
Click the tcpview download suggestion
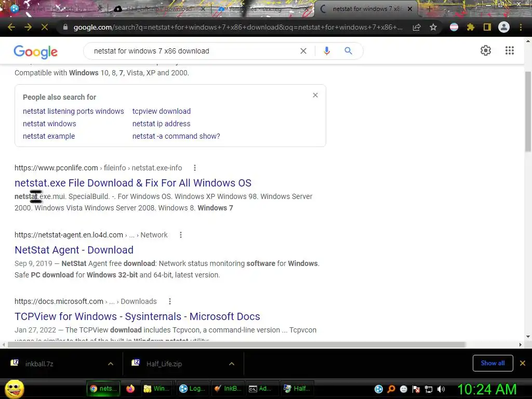pyautogui.click(x=162, y=111)
